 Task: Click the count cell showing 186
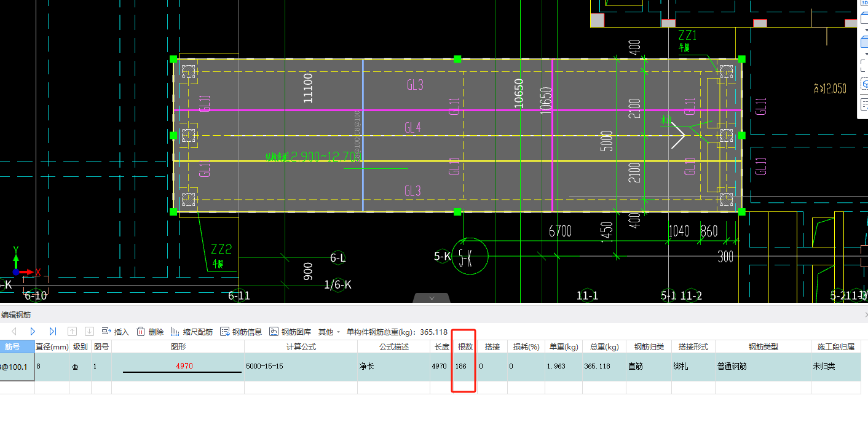465,367
